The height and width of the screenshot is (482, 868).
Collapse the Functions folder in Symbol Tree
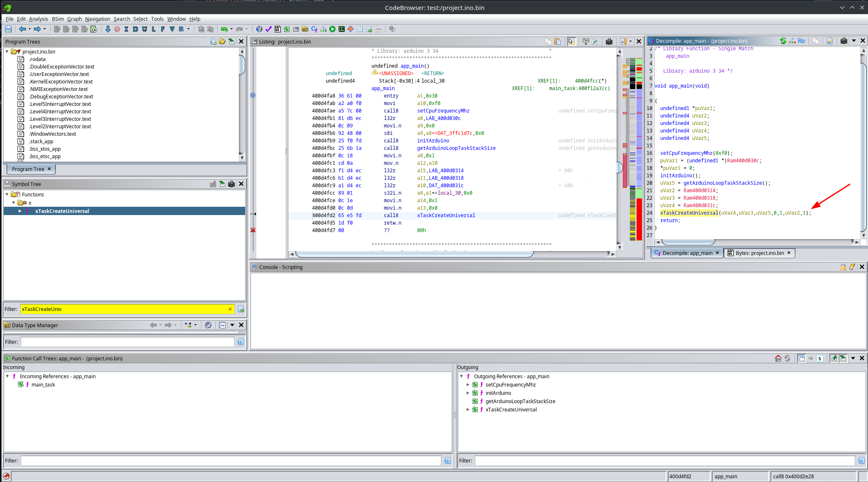[7, 194]
